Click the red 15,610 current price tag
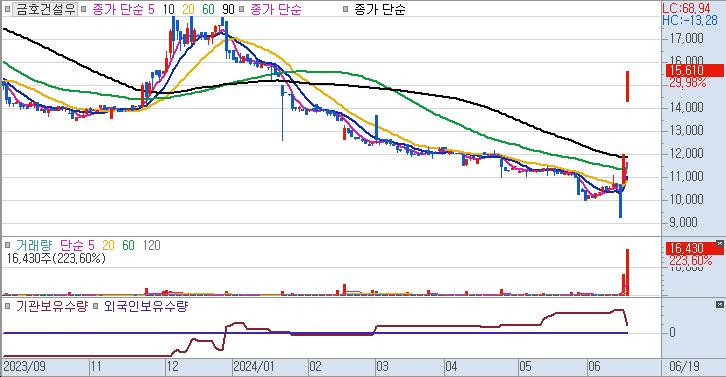 click(x=695, y=70)
